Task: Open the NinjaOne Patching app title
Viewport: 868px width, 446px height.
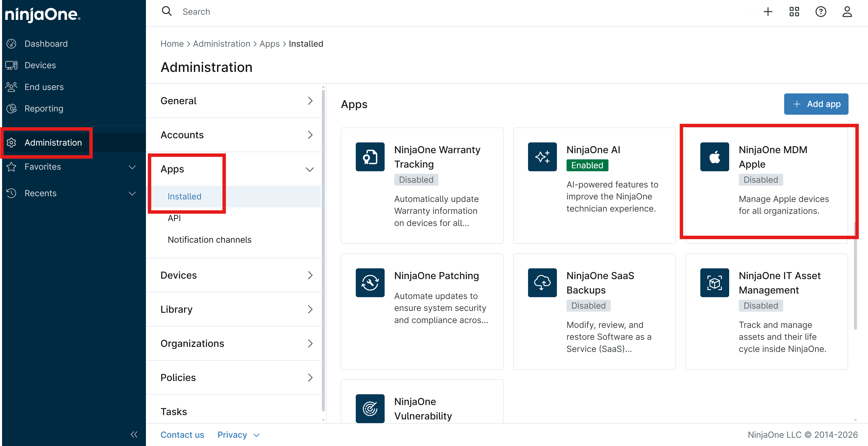Action: pyautogui.click(x=437, y=276)
